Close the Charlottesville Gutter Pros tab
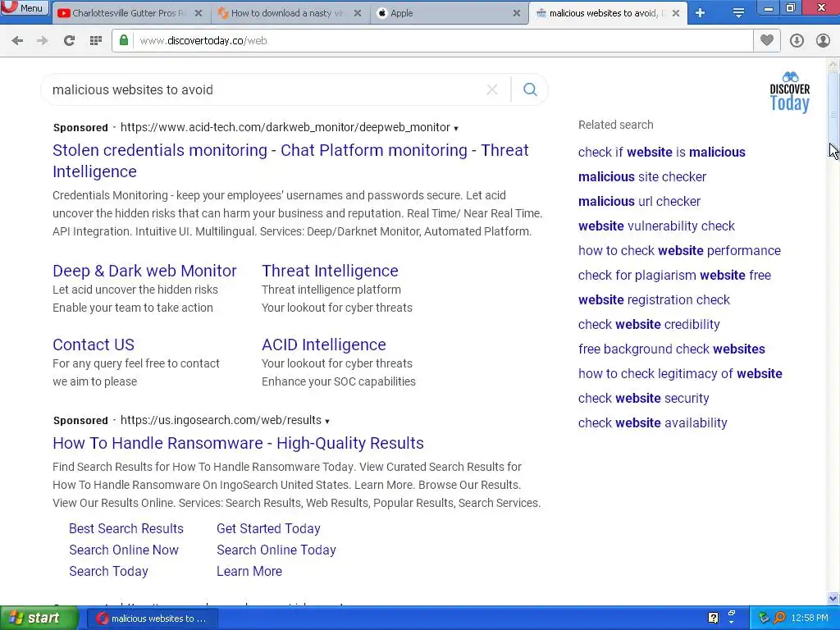 [x=199, y=13]
